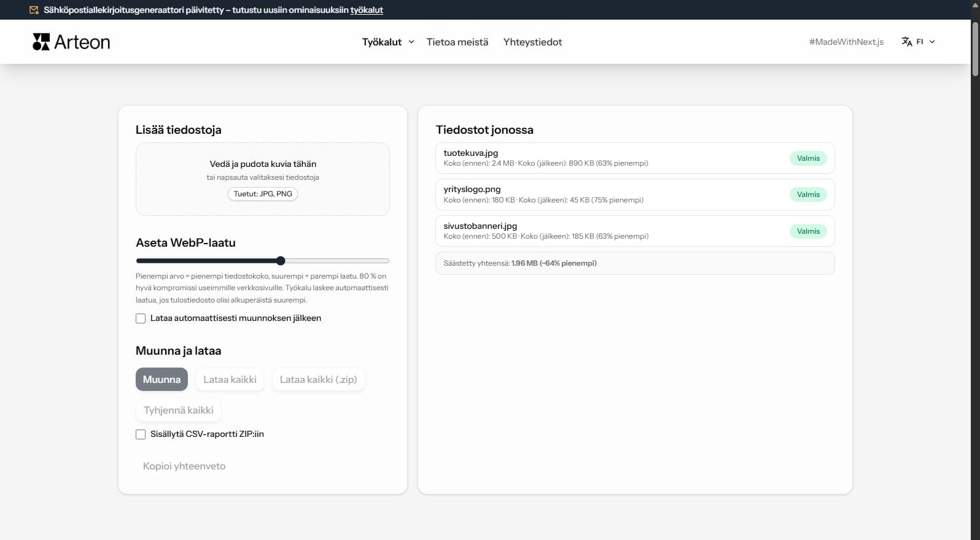Click Kopioi yhteenveto button

tap(184, 466)
